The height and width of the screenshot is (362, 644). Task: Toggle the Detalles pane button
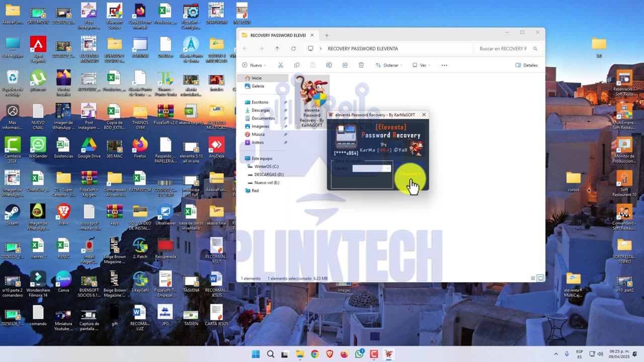pyautogui.click(x=527, y=65)
